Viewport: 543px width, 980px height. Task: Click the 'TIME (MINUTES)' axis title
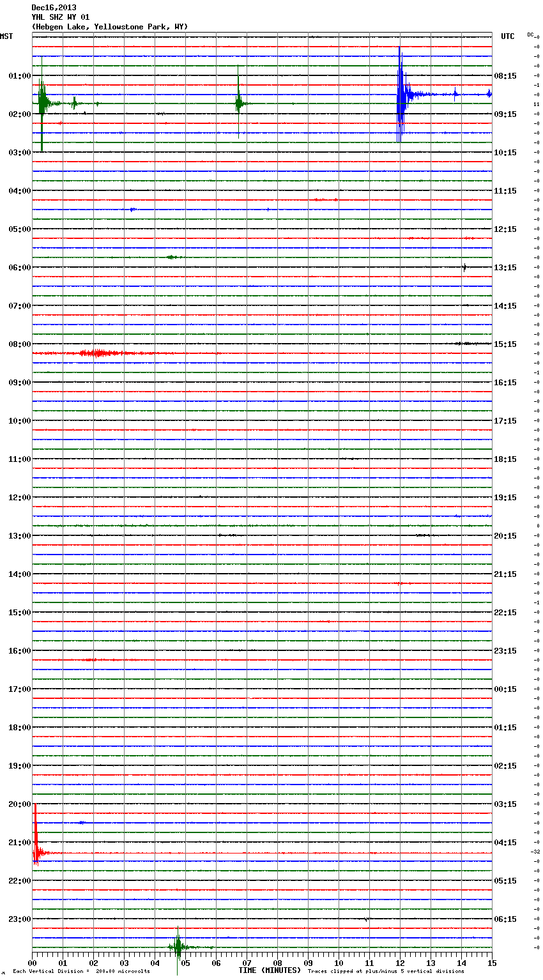(x=270, y=970)
